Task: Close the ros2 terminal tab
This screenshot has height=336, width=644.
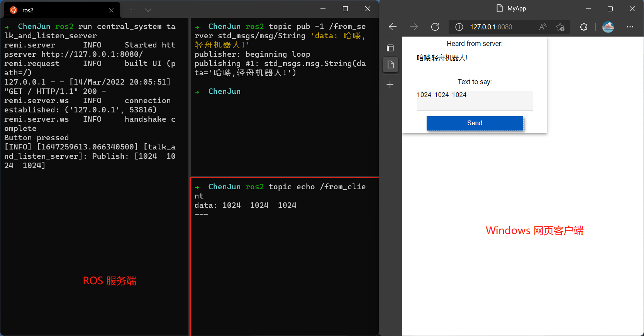Action: (x=111, y=10)
